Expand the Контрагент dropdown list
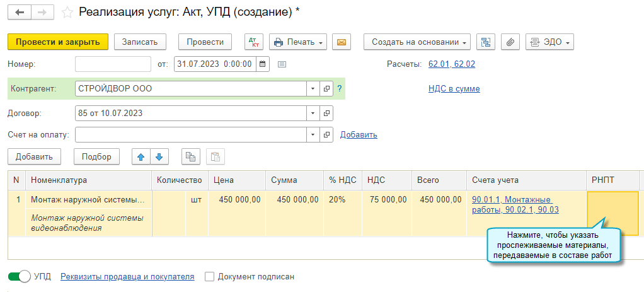The height and width of the screenshot is (292, 644). pos(313,89)
